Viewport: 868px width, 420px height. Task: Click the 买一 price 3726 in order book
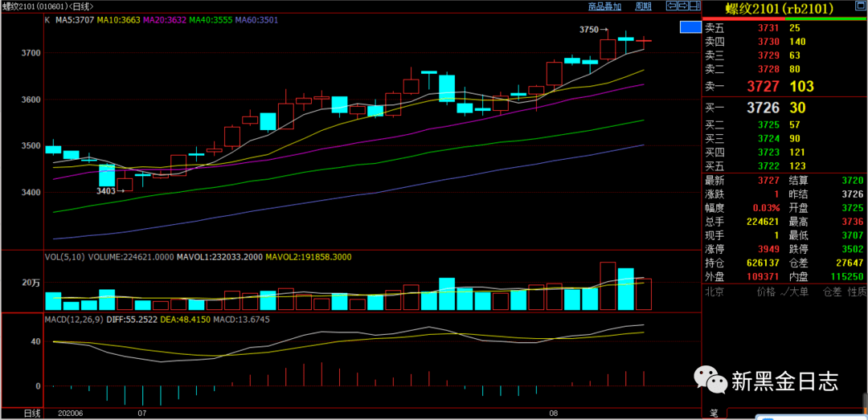pos(764,108)
